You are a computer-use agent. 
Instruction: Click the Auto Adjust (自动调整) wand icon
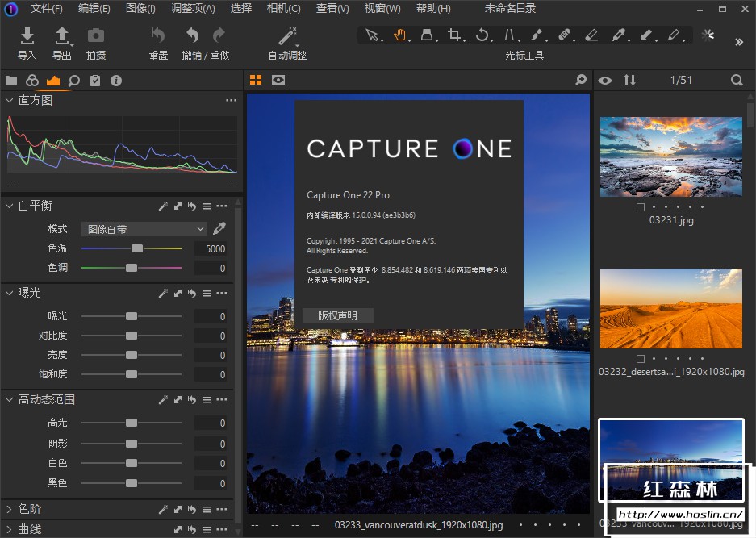click(287, 36)
